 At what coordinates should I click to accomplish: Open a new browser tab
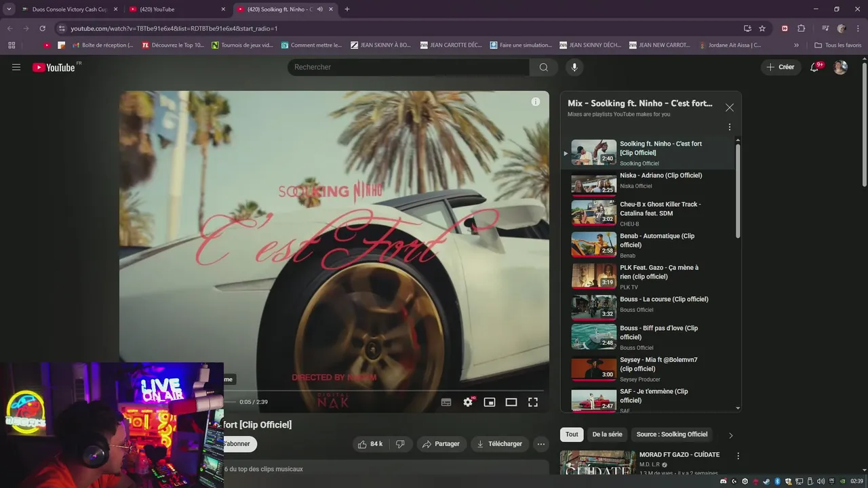347,9
